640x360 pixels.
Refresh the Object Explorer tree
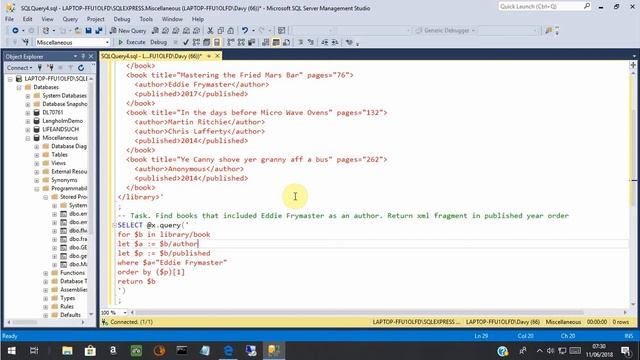(81, 68)
